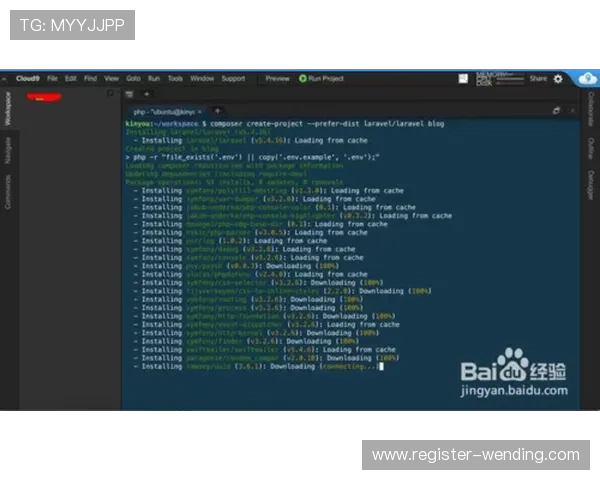Image resolution: width=600 pixels, height=480 pixels.
Task: Add a new terminal tab with plus icon
Action: tap(219, 110)
